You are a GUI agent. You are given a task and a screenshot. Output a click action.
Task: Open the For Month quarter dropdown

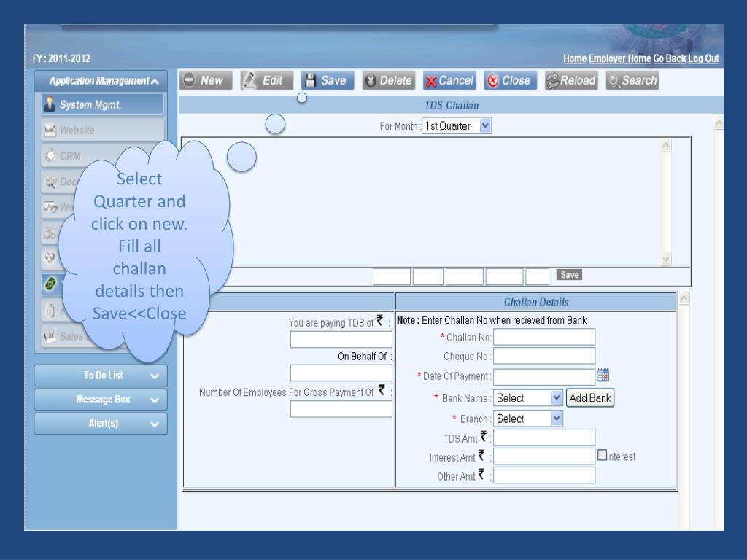pos(457,125)
